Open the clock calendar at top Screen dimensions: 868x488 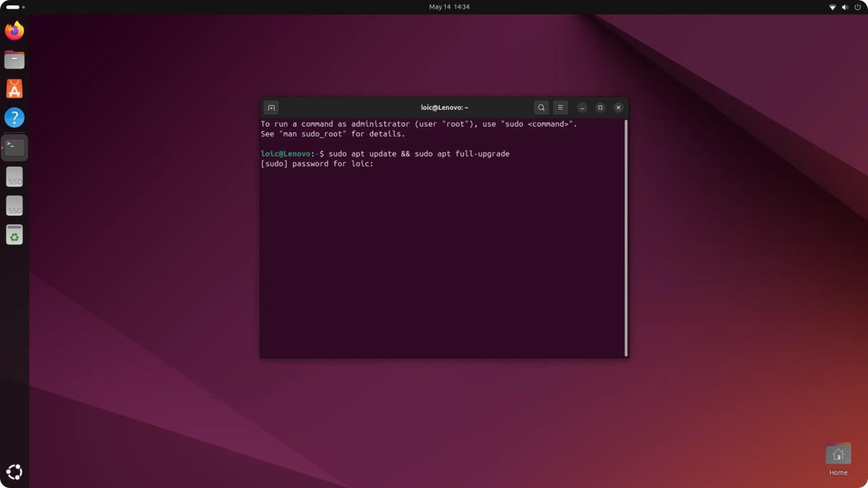click(x=449, y=7)
